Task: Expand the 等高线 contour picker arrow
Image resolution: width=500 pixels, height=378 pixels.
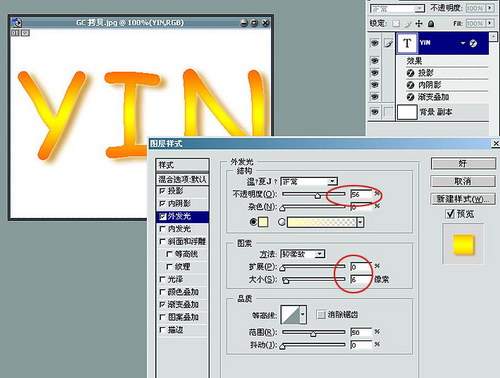Action: tap(303, 314)
